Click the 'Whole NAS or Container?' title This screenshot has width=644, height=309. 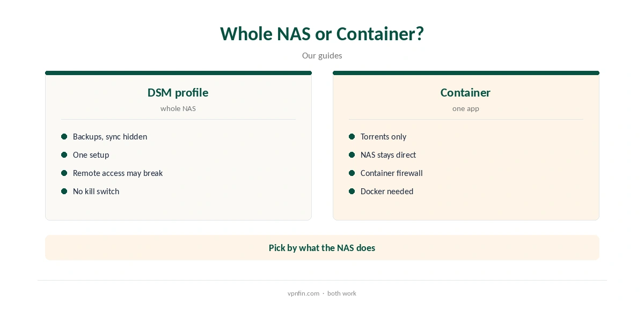pos(322,33)
